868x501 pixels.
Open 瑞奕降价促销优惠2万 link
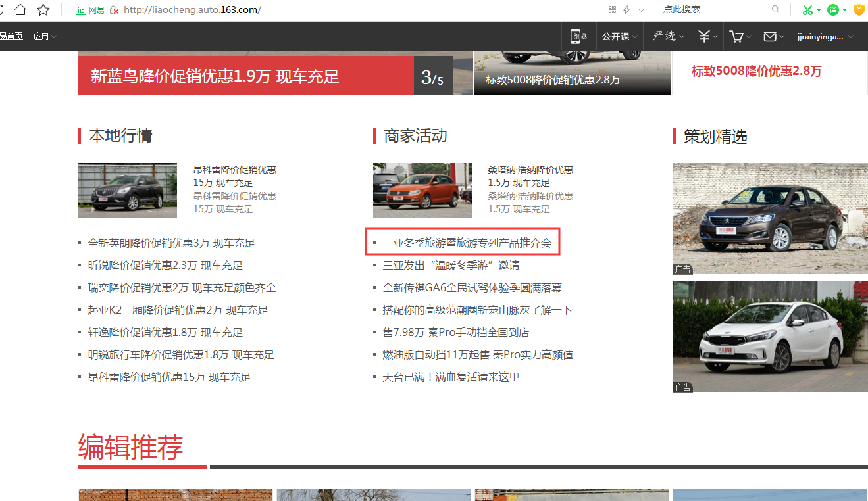(x=182, y=287)
